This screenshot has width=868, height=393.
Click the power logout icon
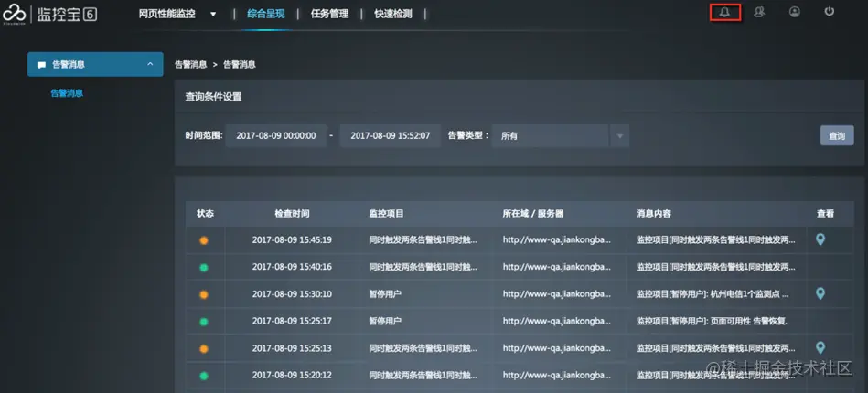[830, 11]
